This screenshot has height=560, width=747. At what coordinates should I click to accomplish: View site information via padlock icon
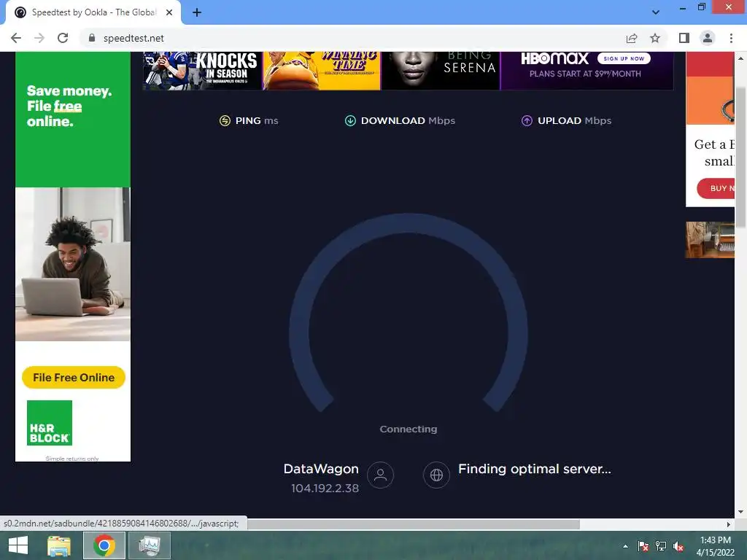click(92, 38)
